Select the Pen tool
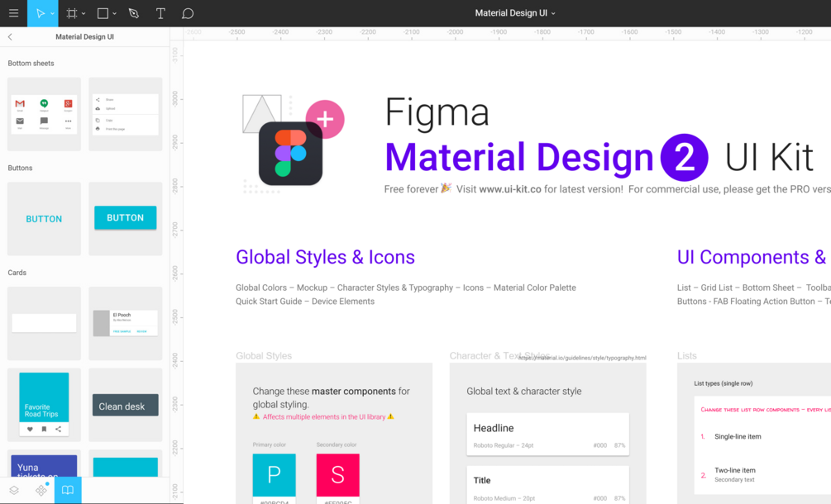Image resolution: width=831 pixels, height=504 pixels. pos(134,13)
